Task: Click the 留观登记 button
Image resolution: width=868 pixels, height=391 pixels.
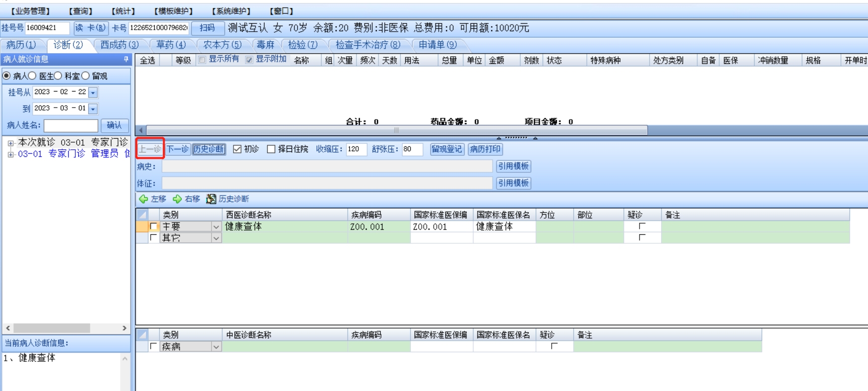Action: click(x=447, y=149)
